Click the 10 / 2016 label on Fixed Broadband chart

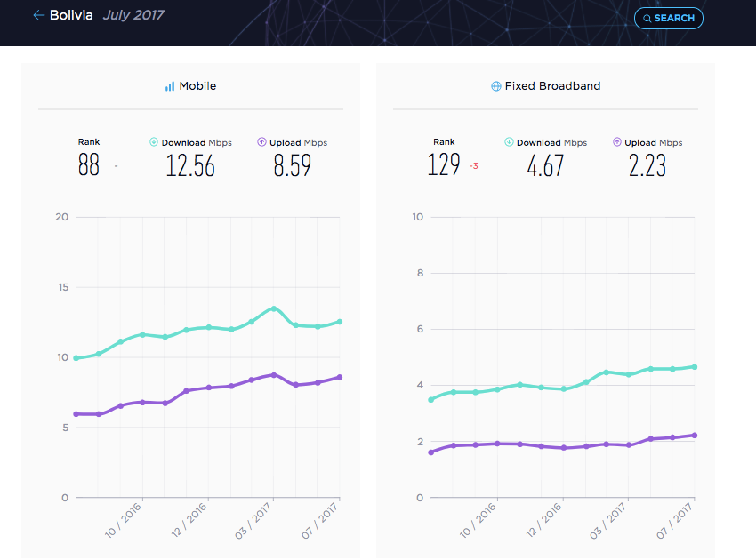tap(479, 520)
